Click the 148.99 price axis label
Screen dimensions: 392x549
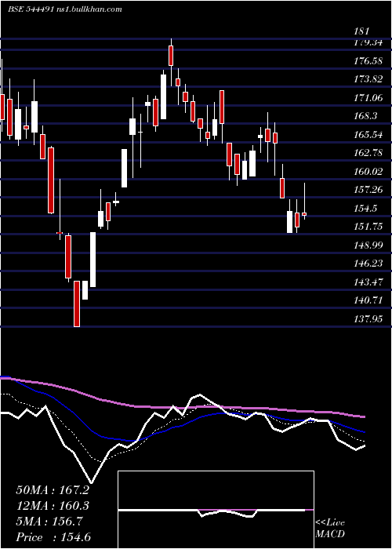coord(368,245)
